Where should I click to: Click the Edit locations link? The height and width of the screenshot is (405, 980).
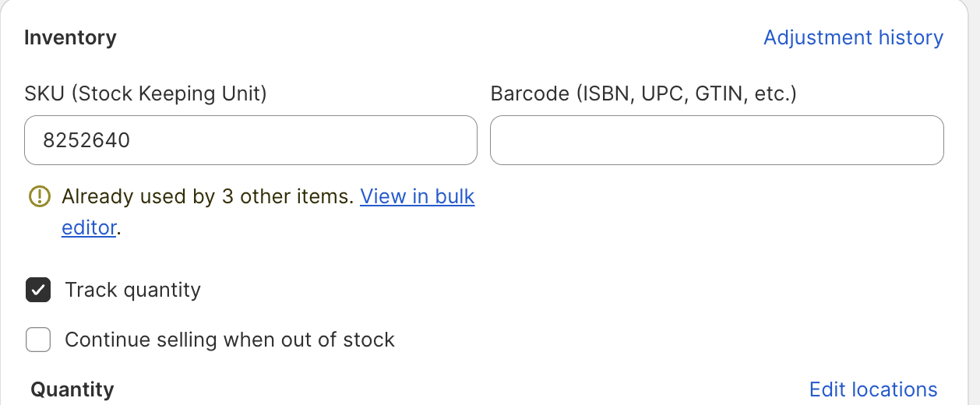(x=873, y=389)
